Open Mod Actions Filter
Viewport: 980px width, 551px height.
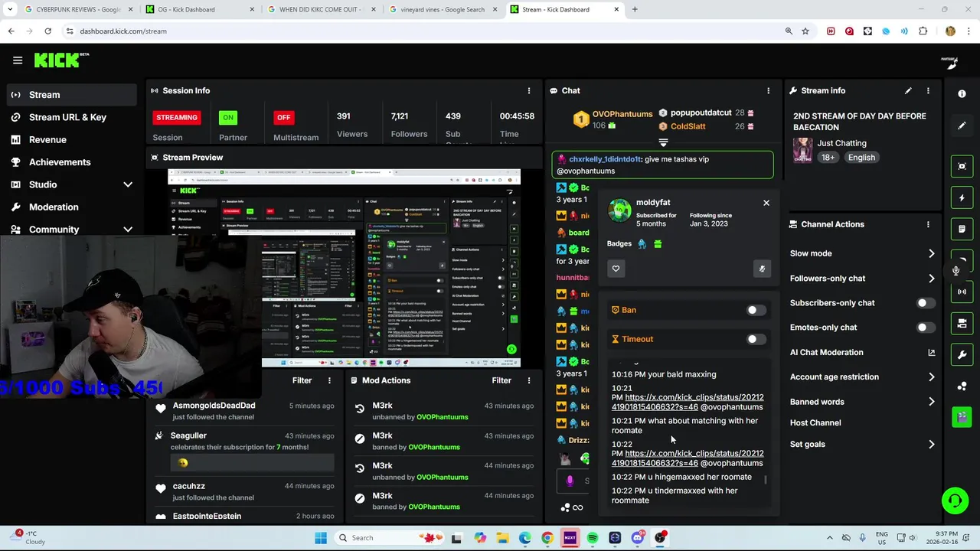tap(501, 380)
